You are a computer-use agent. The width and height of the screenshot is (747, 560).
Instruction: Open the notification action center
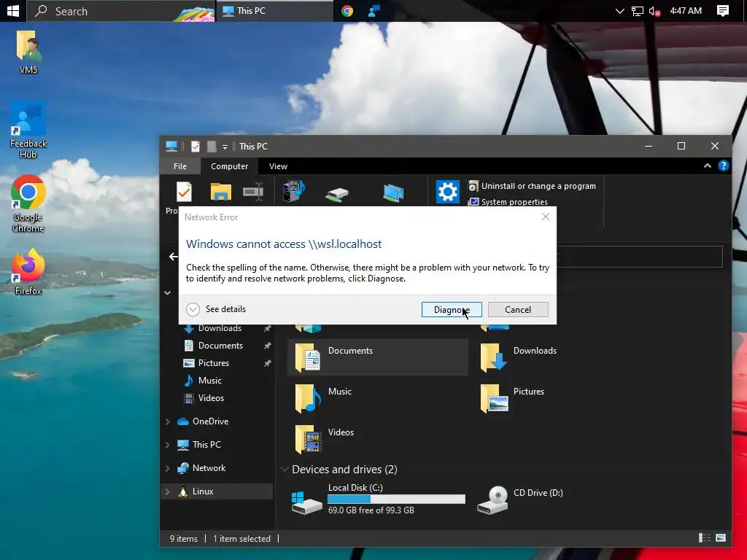coord(723,11)
